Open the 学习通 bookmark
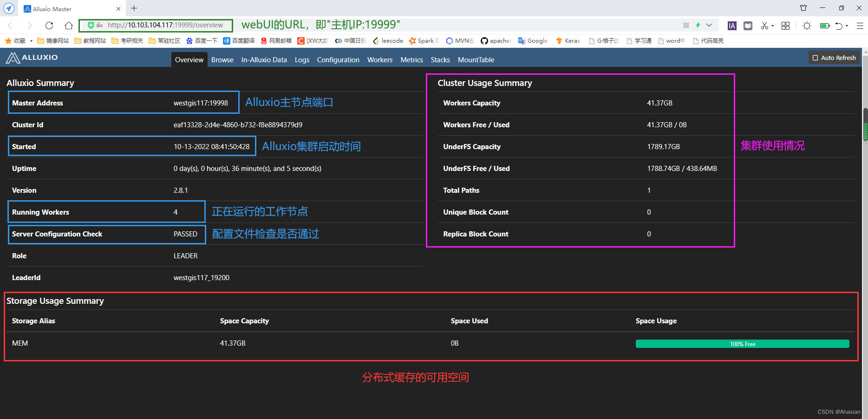The width and height of the screenshot is (868, 419). click(639, 41)
